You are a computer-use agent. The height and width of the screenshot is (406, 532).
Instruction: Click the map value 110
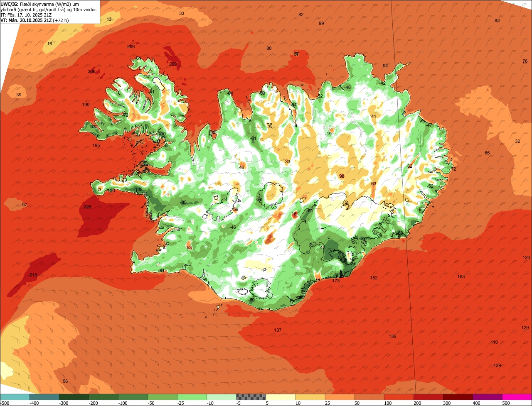pyautogui.click(x=494, y=342)
